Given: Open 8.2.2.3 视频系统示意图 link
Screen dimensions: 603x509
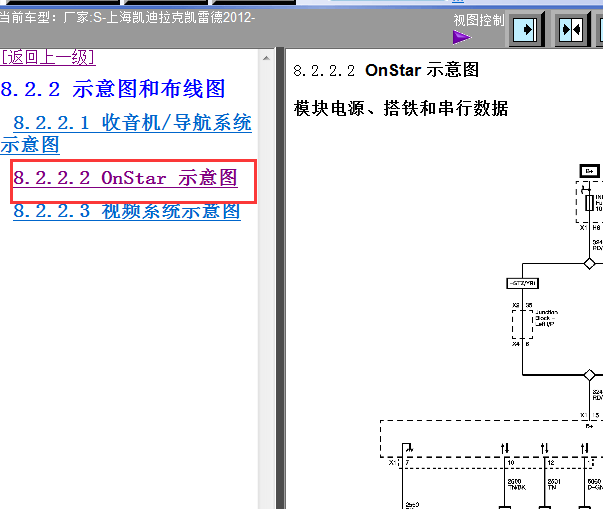Looking at the screenshot, I should pos(127,211).
